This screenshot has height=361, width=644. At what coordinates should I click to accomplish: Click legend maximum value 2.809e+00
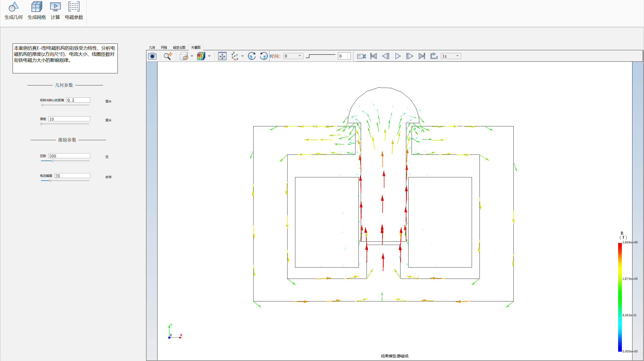(630, 242)
